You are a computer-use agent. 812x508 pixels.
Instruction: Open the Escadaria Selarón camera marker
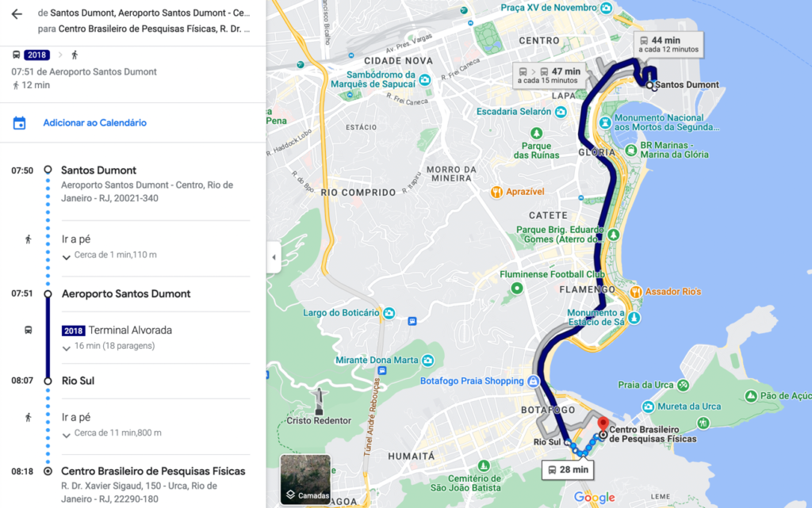[561, 112]
